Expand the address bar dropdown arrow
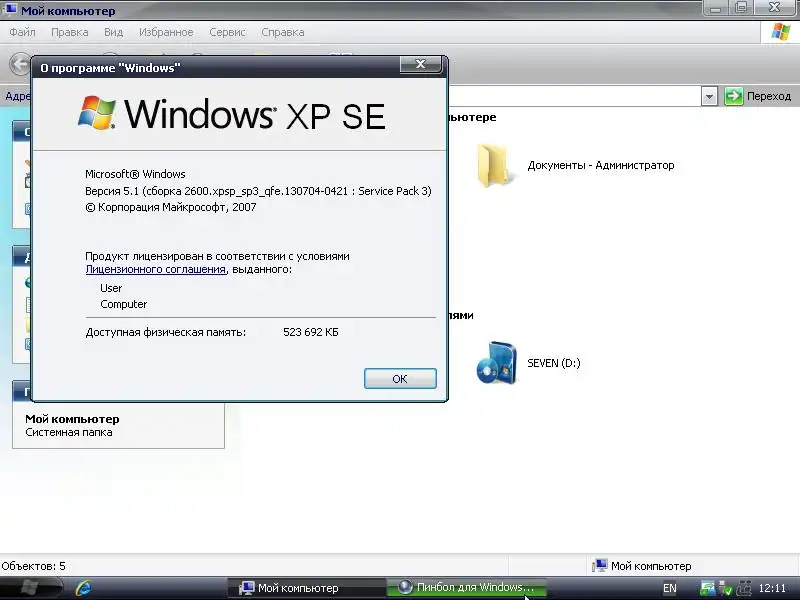Viewport: 800px width, 600px height. [709, 96]
